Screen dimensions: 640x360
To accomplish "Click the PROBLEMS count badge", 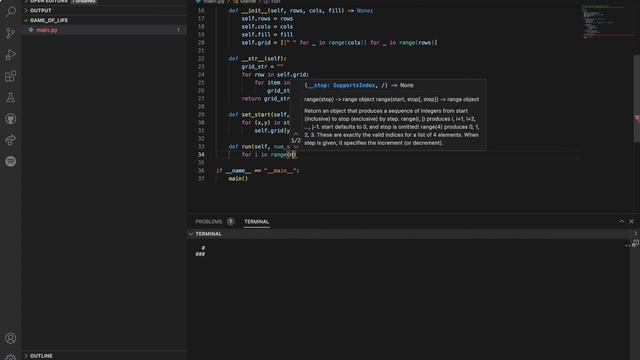I will 230,222.
